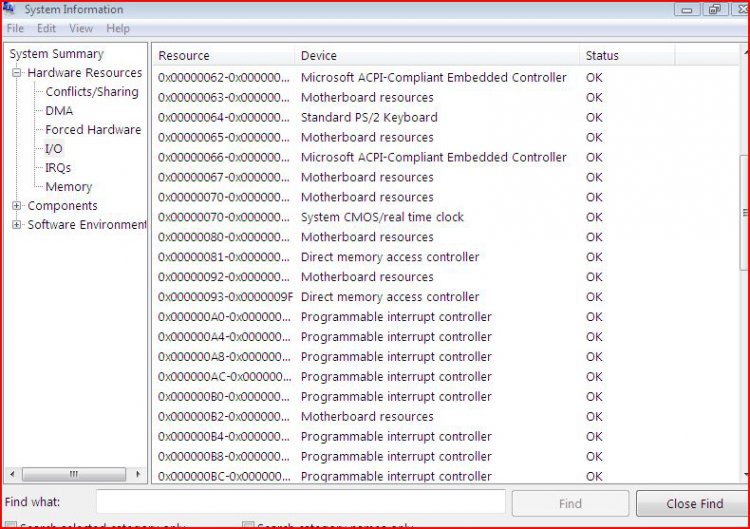
Task: Select System Summary in the tree
Action: point(56,54)
